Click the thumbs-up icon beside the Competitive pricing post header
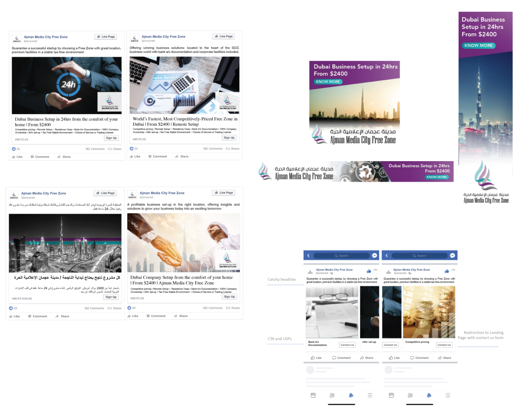The width and height of the screenshot is (524, 420). click(x=447, y=271)
